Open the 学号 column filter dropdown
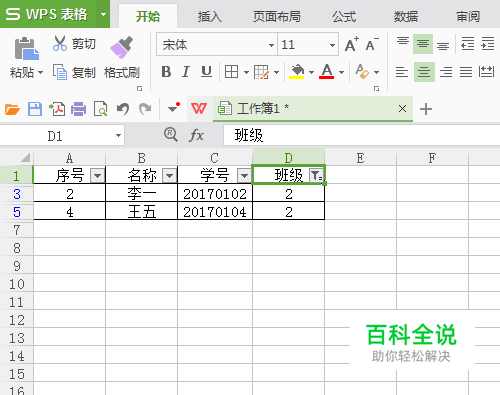The height and width of the screenshot is (395, 500). pos(244,175)
